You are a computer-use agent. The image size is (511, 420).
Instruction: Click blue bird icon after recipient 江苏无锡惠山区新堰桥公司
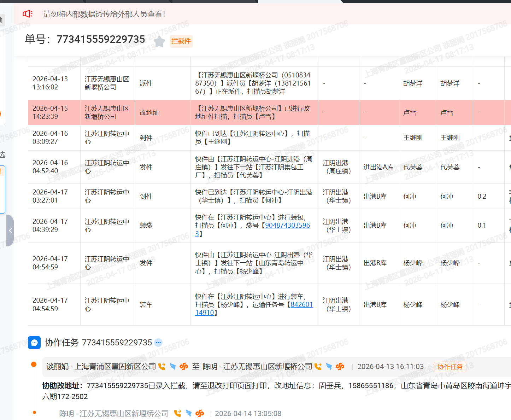[329, 367]
